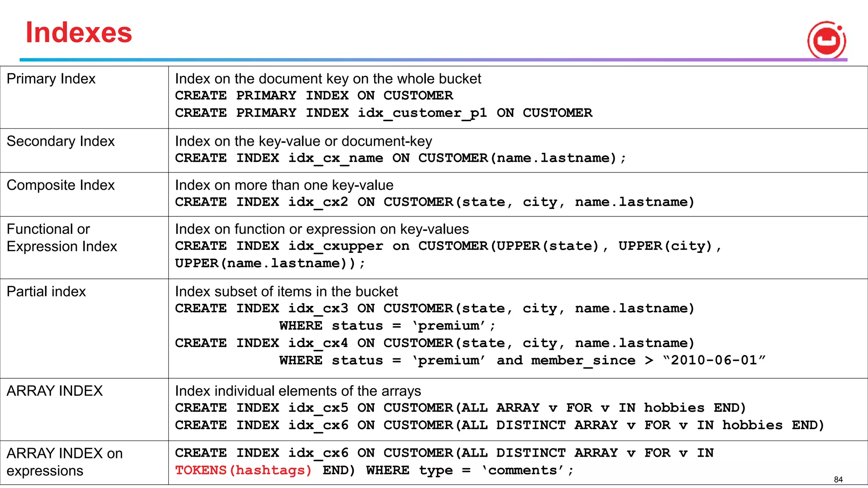The width and height of the screenshot is (868, 488).
Task: Select the line ending "WHERE status = 'premium';"
Action: (x=387, y=326)
